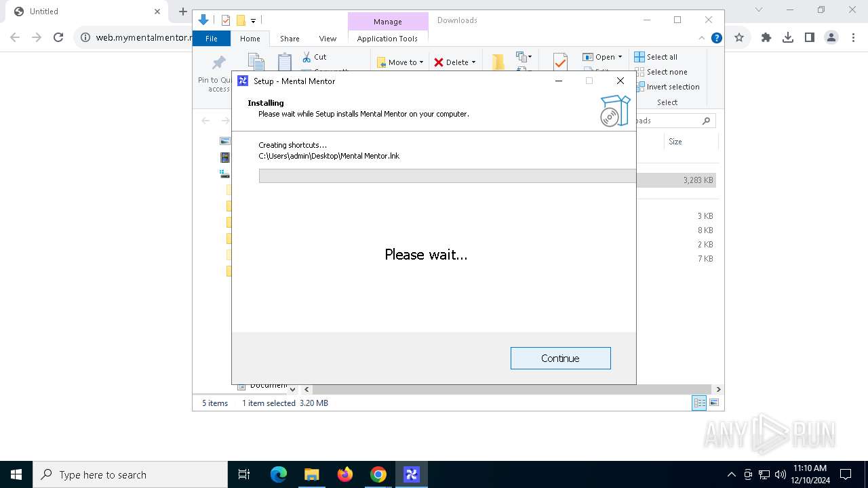Click horizontal scrollbar right arrow
Image resolution: width=868 pixels, height=488 pixels.
(x=718, y=389)
